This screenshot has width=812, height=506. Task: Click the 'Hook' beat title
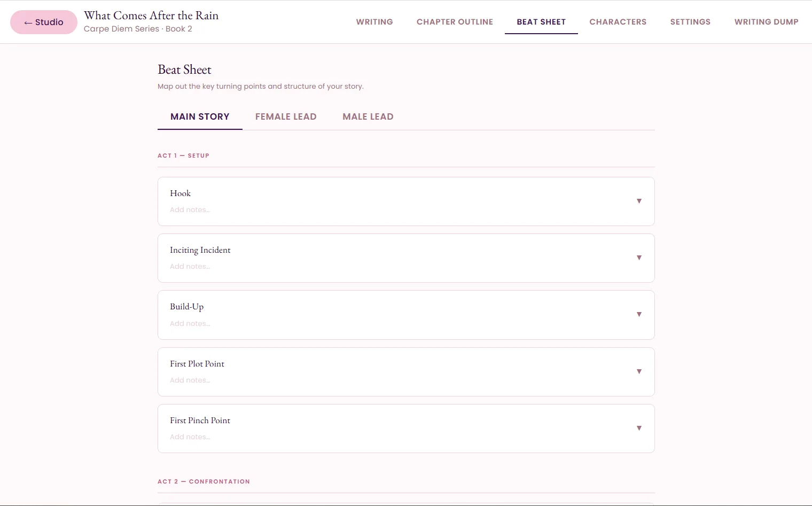[x=180, y=193]
